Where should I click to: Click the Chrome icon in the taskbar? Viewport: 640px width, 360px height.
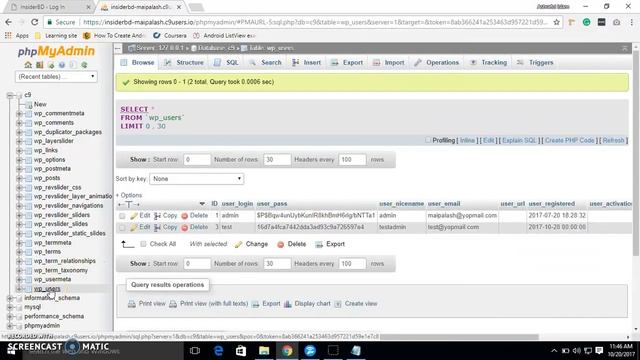287,351
